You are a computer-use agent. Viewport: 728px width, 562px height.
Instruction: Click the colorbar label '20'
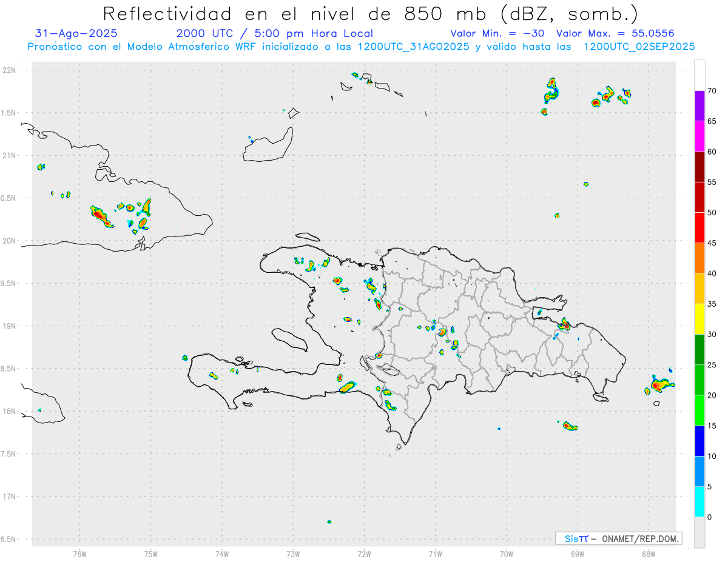[x=712, y=395]
